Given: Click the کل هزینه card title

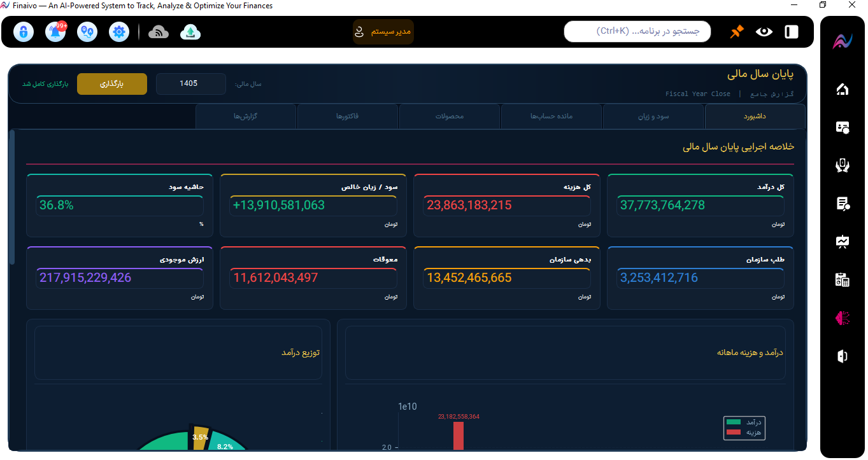Looking at the screenshot, I should [578, 187].
